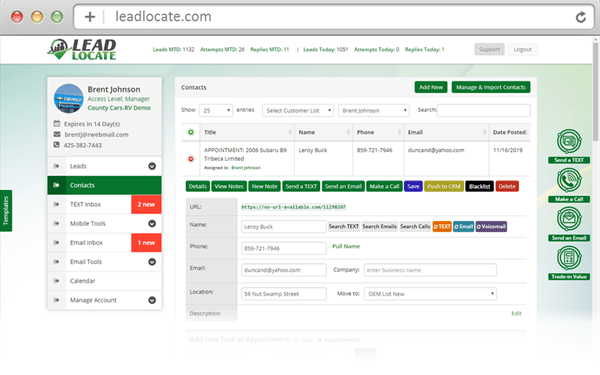Open the Move to OEM List New dropdown
This screenshot has height=375, width=600.
click(430, 294)
